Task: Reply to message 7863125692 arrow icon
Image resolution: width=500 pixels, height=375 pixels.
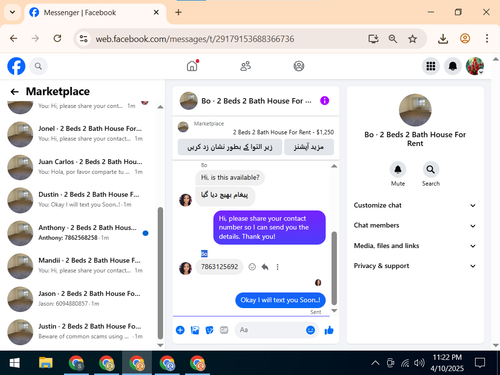Action: [265, 267]
